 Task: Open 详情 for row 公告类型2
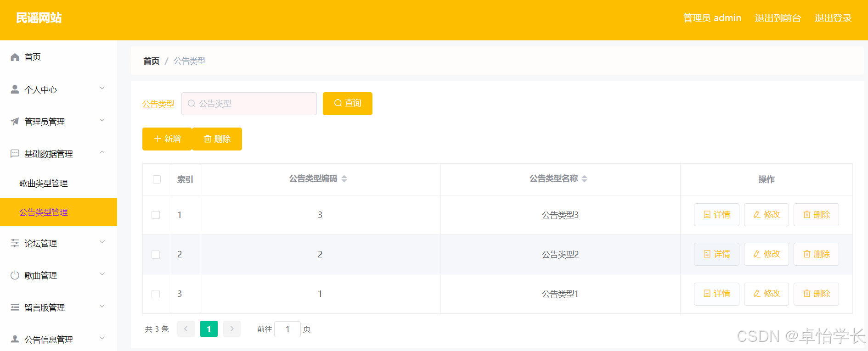click(716, 254)
